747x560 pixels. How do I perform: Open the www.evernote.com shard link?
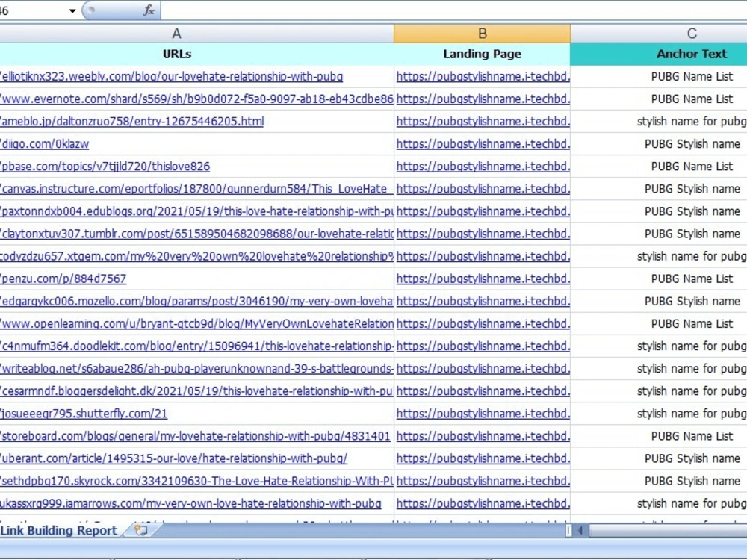(196, 99)
